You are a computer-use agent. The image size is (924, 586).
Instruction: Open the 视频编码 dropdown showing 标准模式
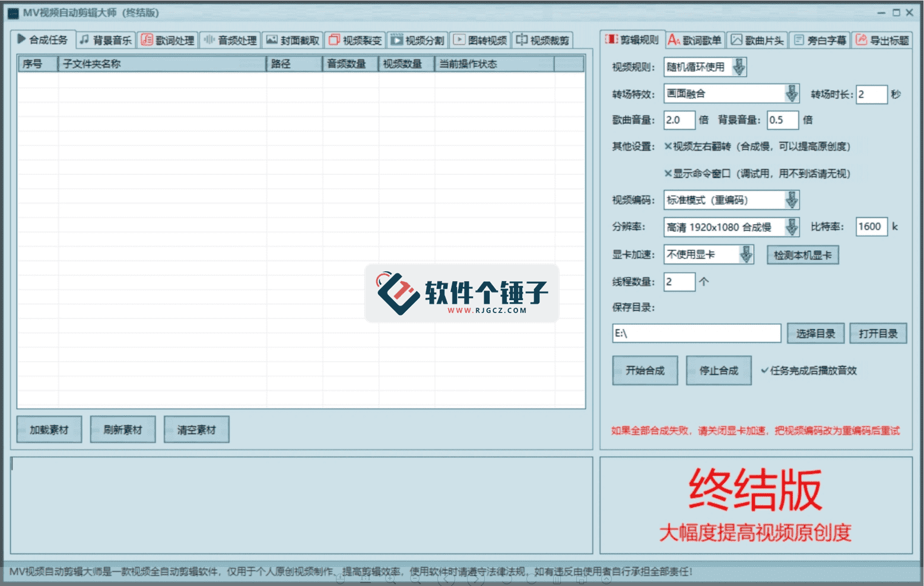pyautogui.click(x=731, y=200)
